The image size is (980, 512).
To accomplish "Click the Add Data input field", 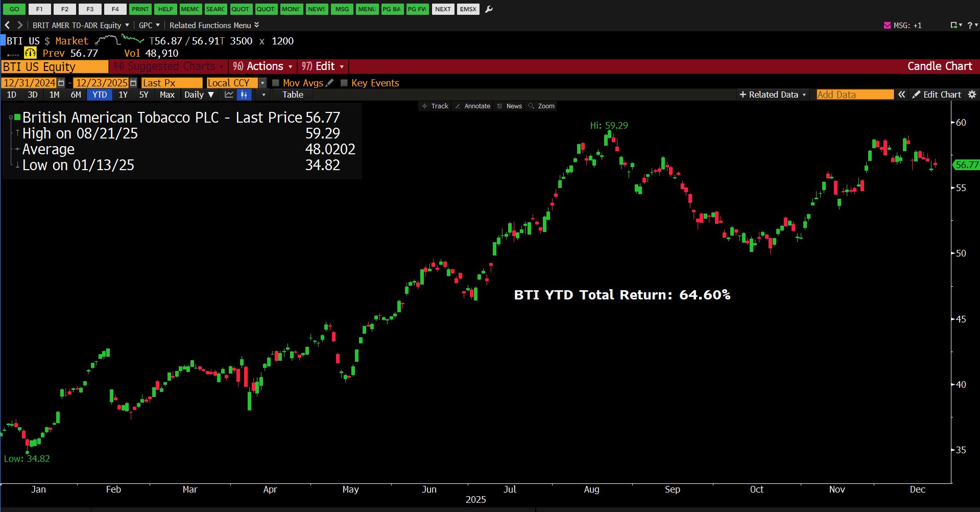I will pos(854,95).
